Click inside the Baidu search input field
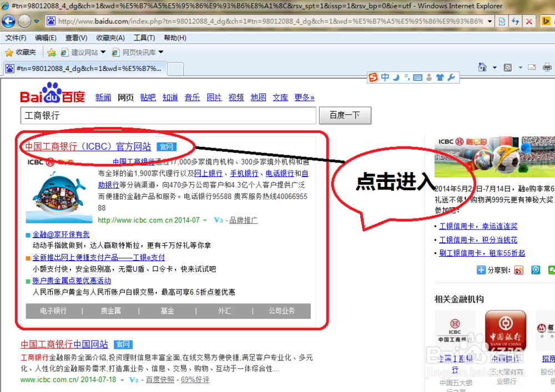 167,115
